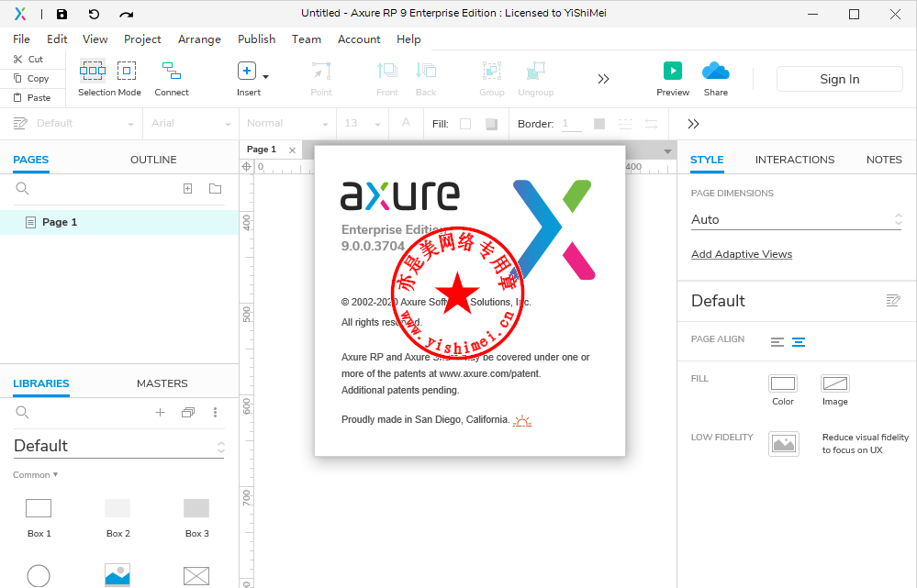Click the border arrow style icon
The width and height of the screenshot is (917, 588).
[x=651, y=124]
